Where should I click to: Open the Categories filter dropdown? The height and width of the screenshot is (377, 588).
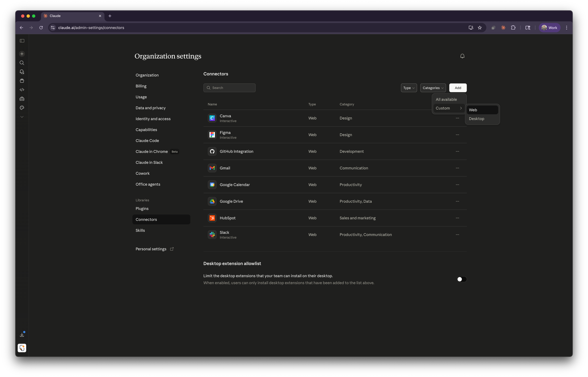(x=433, y=88)
